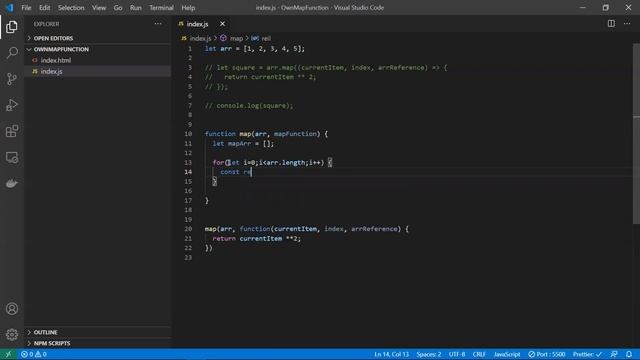Click the map(arr, function...) call on line 20
Screen dimensions: 640x360
click(x=307, y=229)
